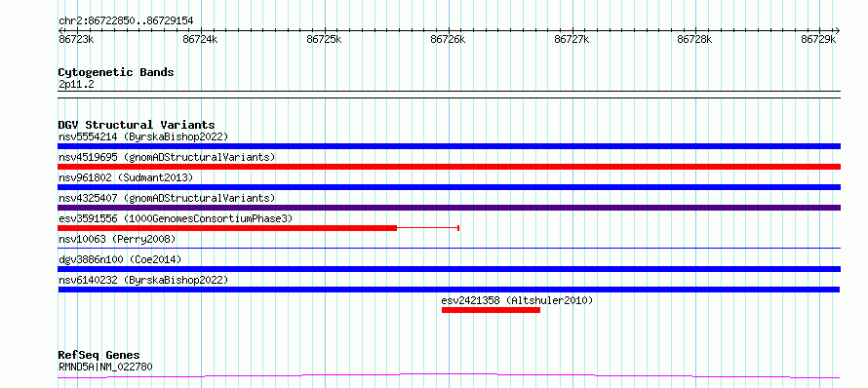Viewport: 868px width, 388px height.
Task: Click the 86727k ruler tick label
Action: coord(572,39)
